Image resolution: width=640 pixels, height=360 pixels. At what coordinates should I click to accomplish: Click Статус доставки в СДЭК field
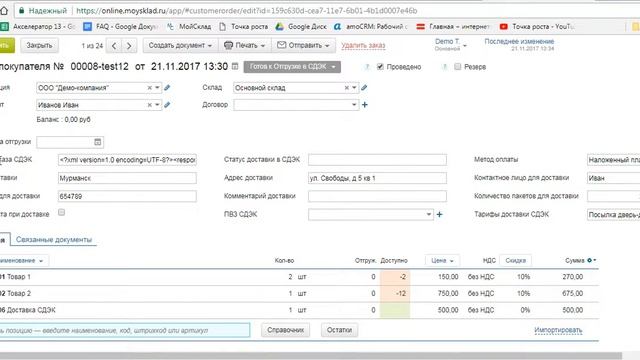[x=377, y=160]
